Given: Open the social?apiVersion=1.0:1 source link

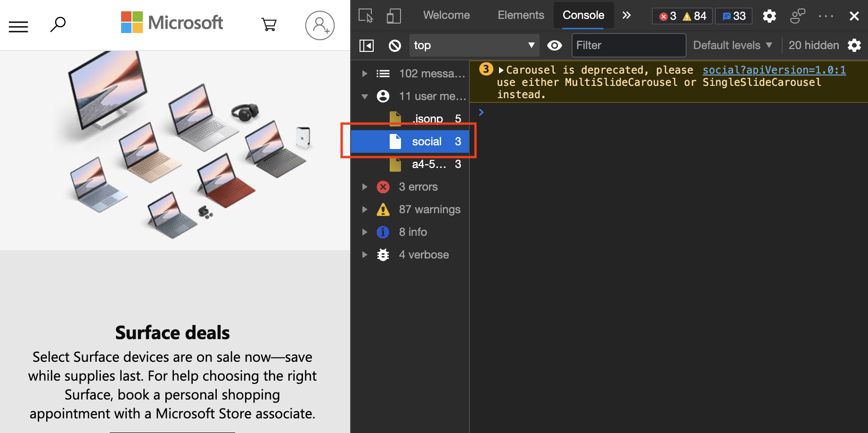Looking at the screenshot, I should click(x=774, y=70).
